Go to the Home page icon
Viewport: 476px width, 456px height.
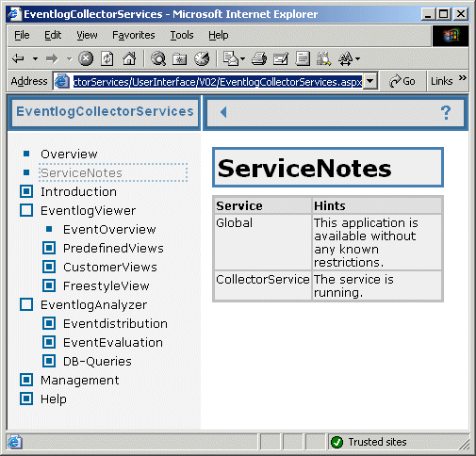point(129,58)
